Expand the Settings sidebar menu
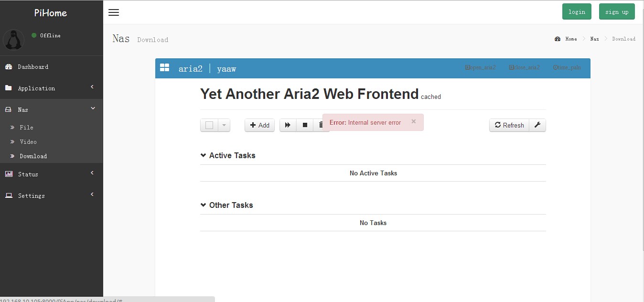The width and height of the screenshot is (644, 302). [51, 195]
